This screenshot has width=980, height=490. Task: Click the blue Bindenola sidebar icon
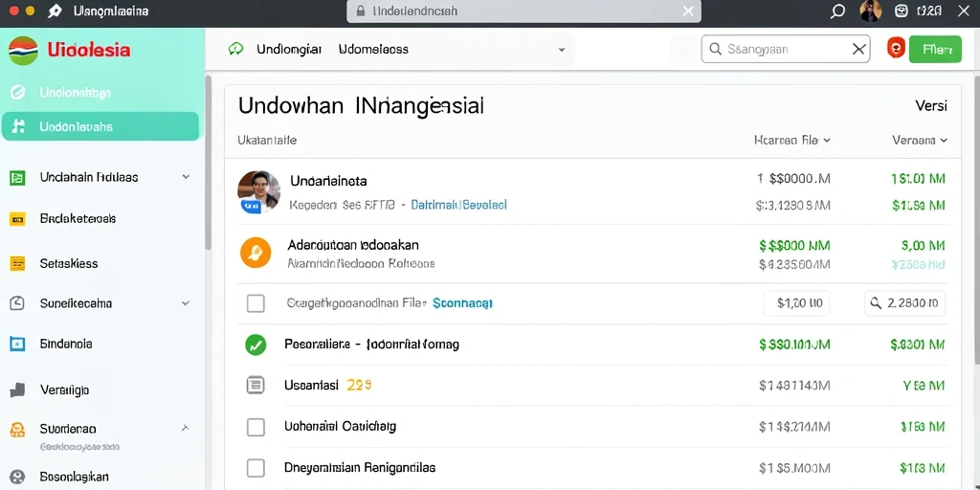tap(17, 344)
